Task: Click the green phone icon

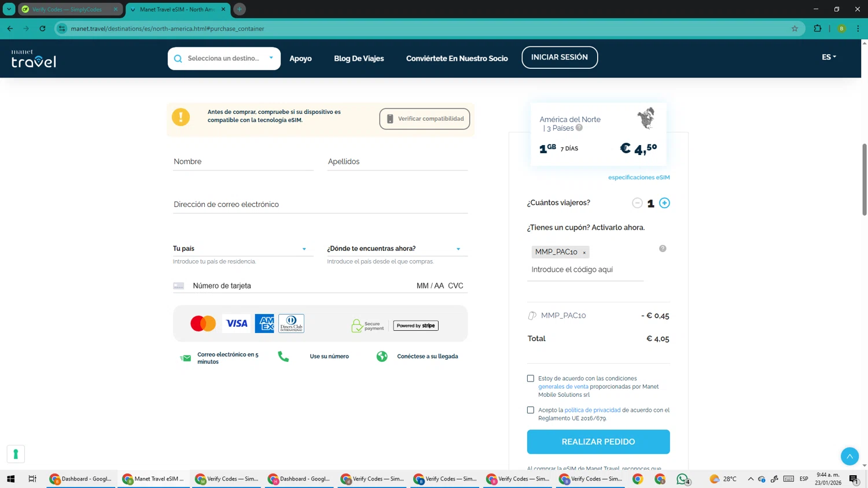Action: [x=283, y=357]
